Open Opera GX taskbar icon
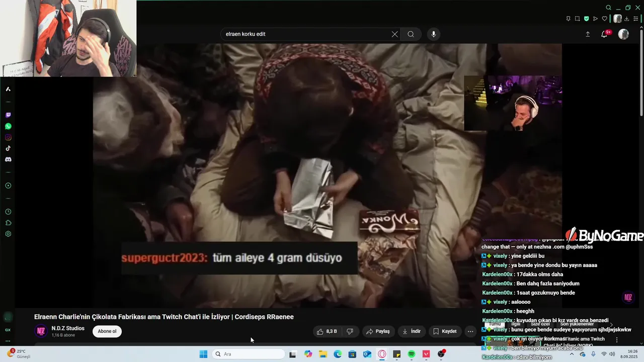The width and height of the screenshot is (644, 362). pos(382,354)
